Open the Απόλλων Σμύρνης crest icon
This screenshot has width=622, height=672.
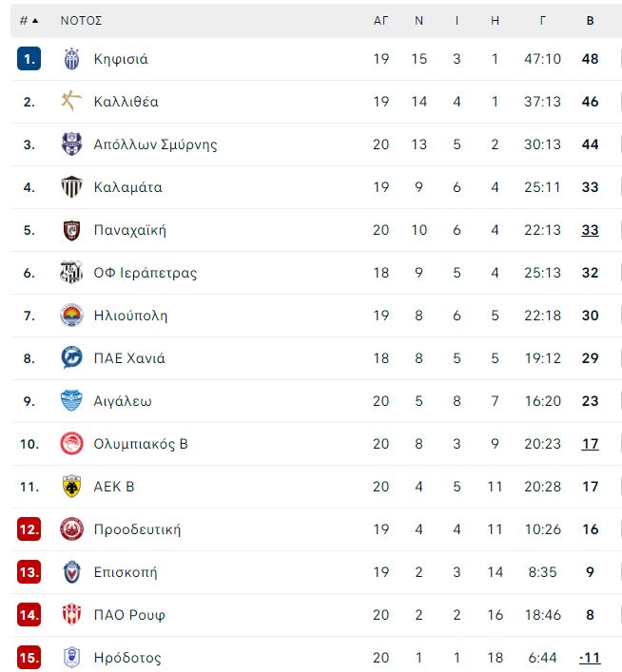[71, 144]
